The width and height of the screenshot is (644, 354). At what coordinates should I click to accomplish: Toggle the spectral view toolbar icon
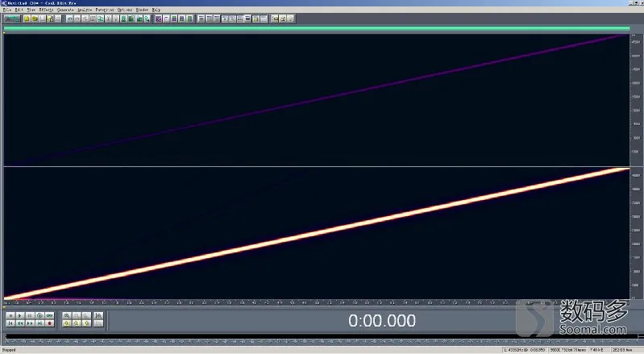click(x=158, y=19)
